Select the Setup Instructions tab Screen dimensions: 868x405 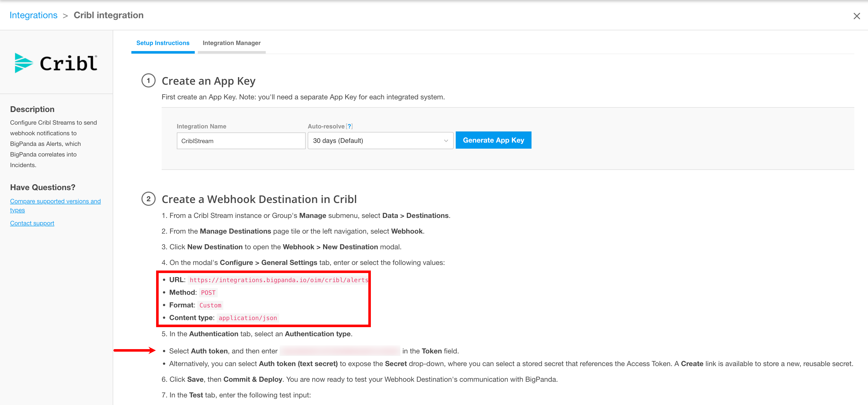163,43
